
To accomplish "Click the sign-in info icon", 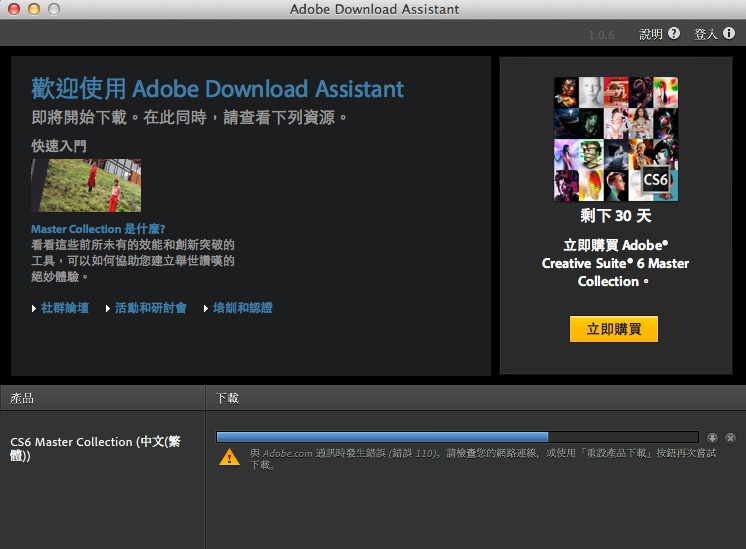I will 729,33.
